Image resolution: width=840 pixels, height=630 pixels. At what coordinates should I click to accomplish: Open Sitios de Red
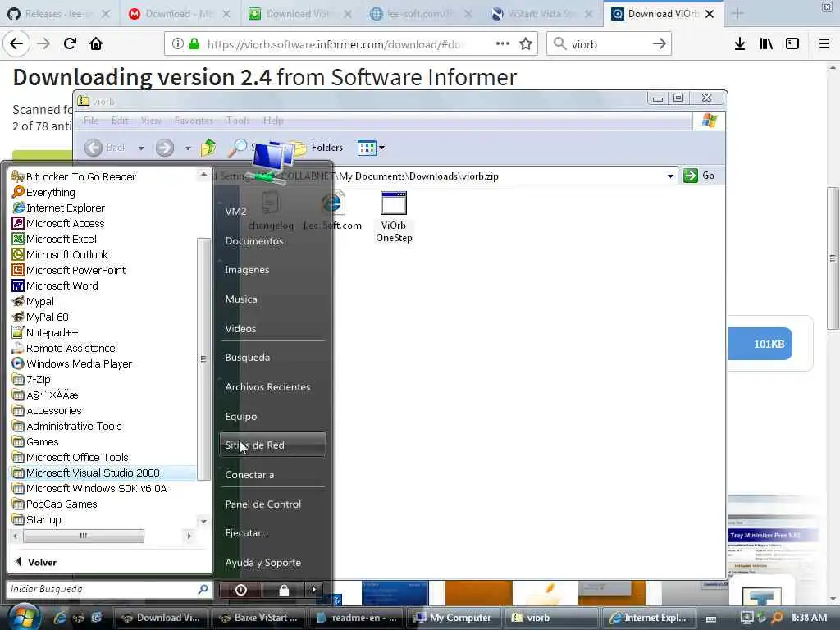(x=272, y=445)
